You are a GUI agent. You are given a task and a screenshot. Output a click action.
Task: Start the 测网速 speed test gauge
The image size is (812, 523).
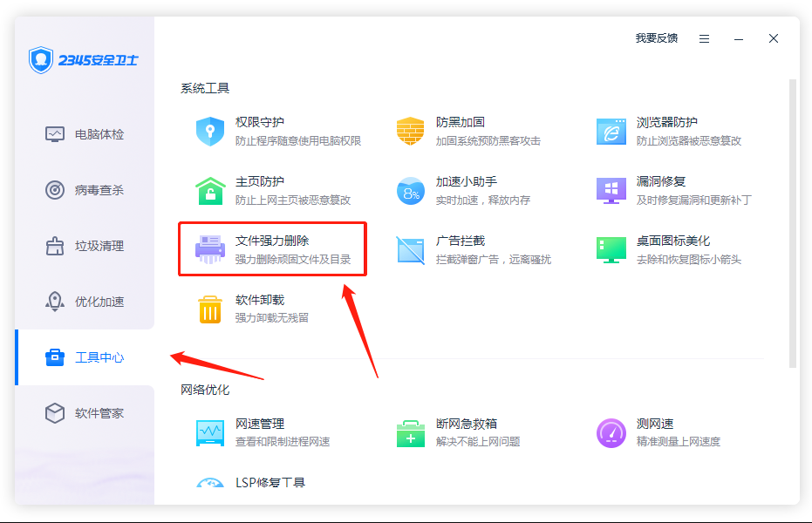611,432
